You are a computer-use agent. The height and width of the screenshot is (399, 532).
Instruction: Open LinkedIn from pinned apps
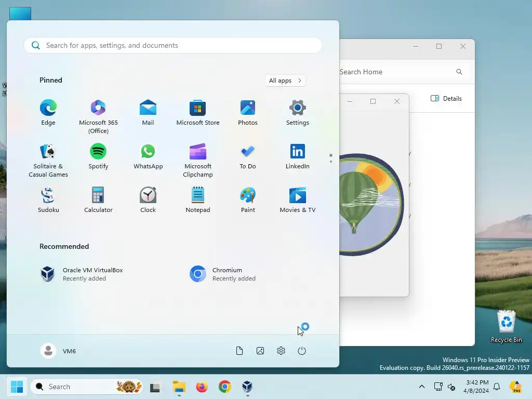298,157
